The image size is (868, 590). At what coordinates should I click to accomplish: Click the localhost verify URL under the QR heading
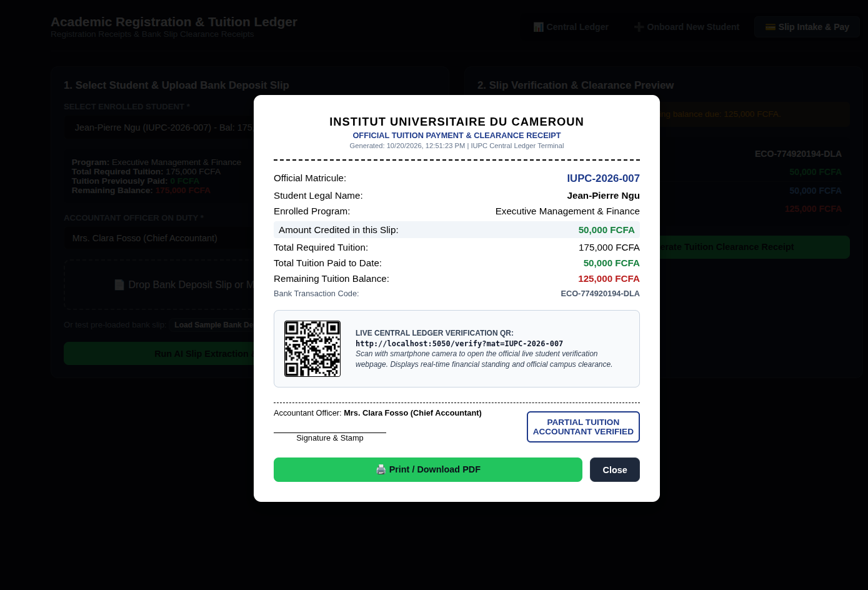click(459, 344)
